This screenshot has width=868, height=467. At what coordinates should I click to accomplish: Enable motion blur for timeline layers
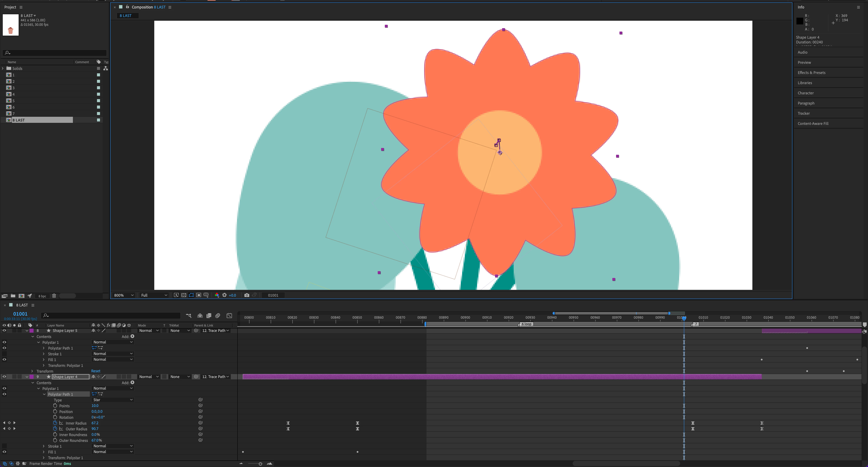click(218, 316)
